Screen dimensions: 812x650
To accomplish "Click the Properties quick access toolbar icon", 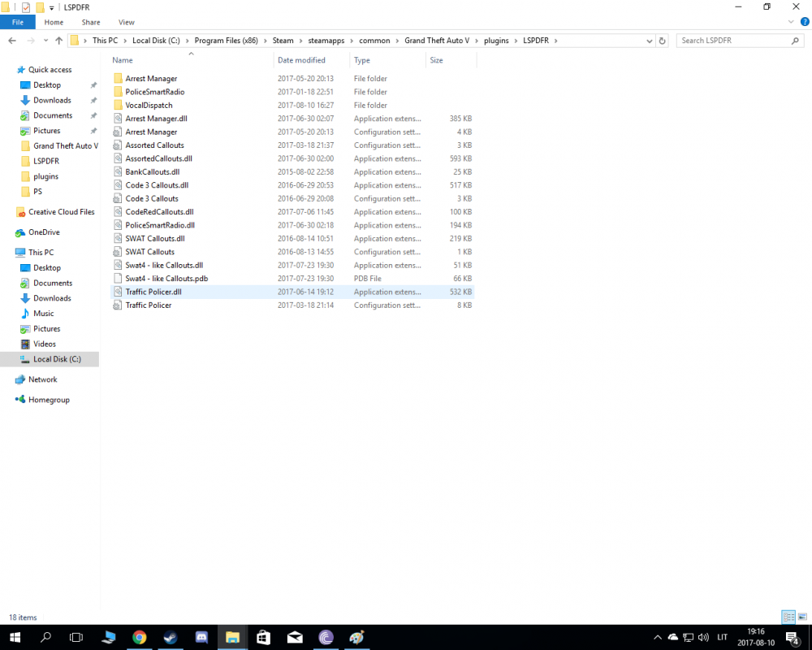I will [x=26, y=7].
